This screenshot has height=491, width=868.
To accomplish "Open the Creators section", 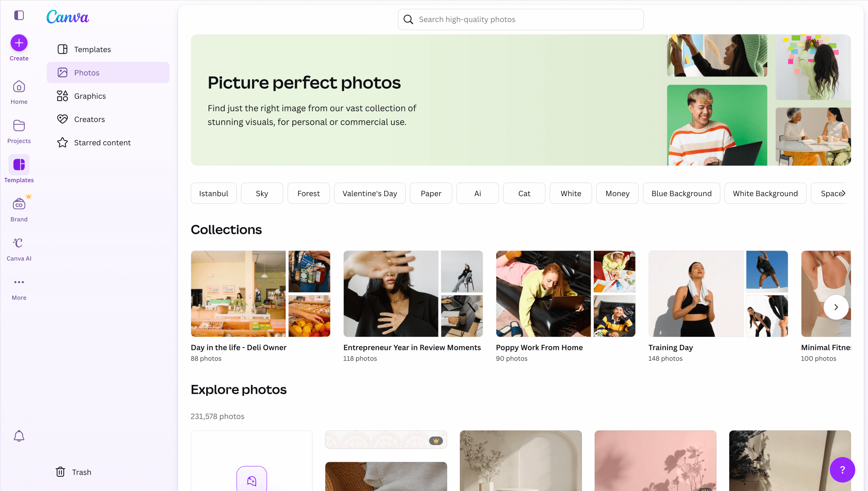I will (89, 119).
